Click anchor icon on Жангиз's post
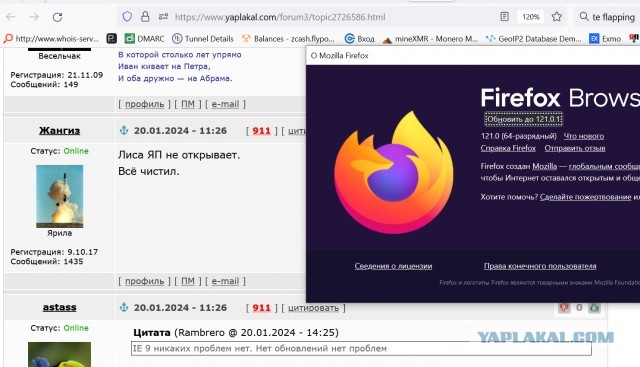The image size is (640, 367). [x=124, y=131]
